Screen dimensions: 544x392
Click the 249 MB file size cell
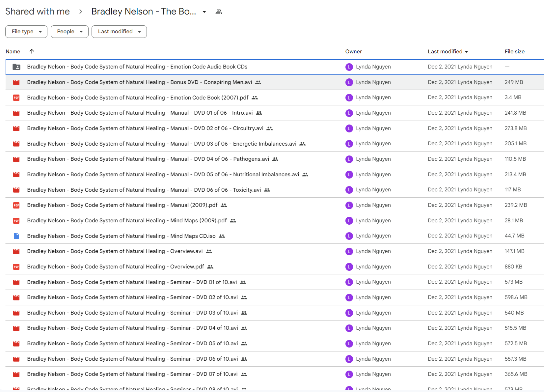pos(514,82)
